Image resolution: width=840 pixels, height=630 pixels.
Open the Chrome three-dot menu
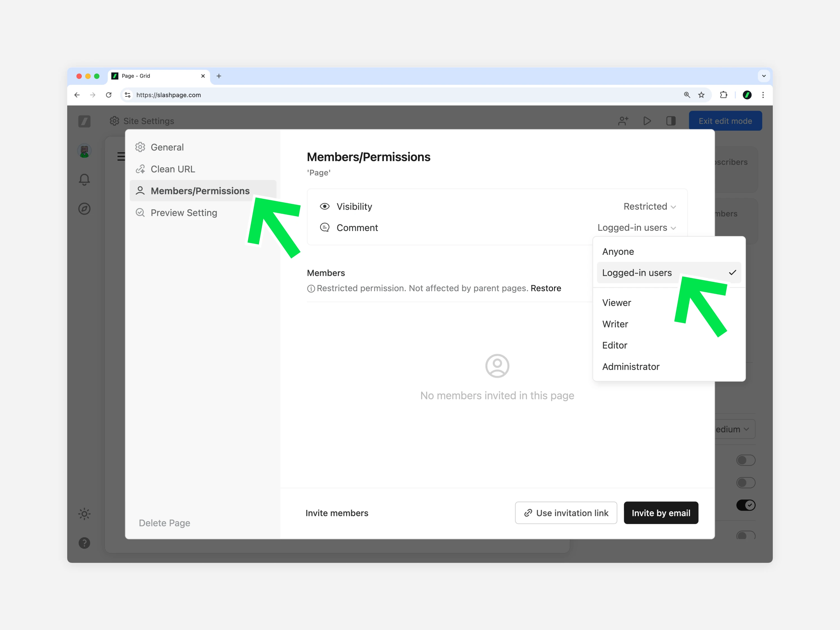pyautogui.click(x=763, y=95)
